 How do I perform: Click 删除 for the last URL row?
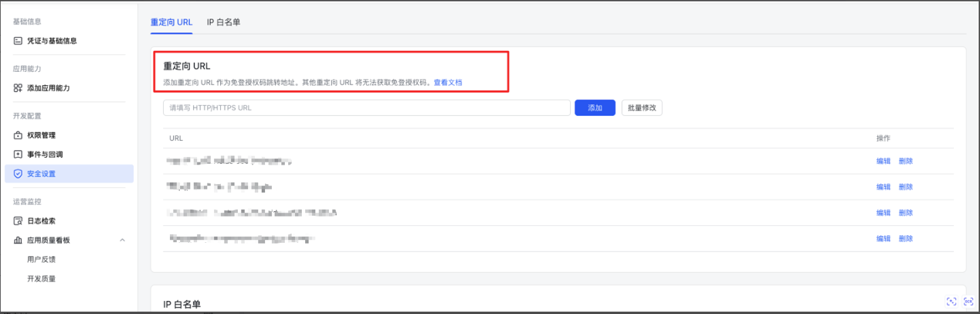pyautogui.click(x=906, y=239)
